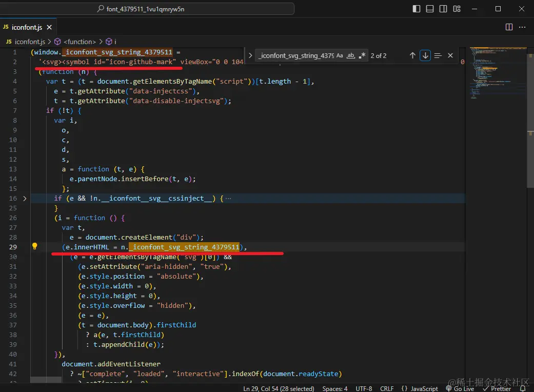Click Prettier status bar item

(497, 388)
